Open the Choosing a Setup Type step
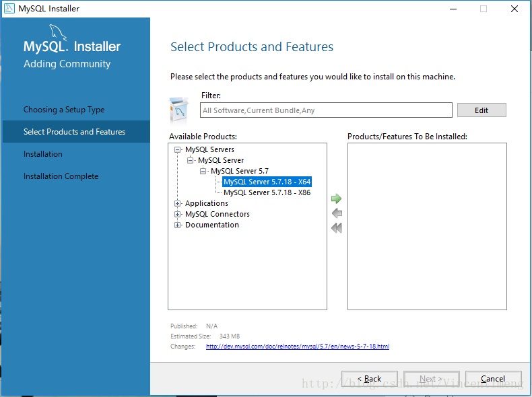 (64, 110)
